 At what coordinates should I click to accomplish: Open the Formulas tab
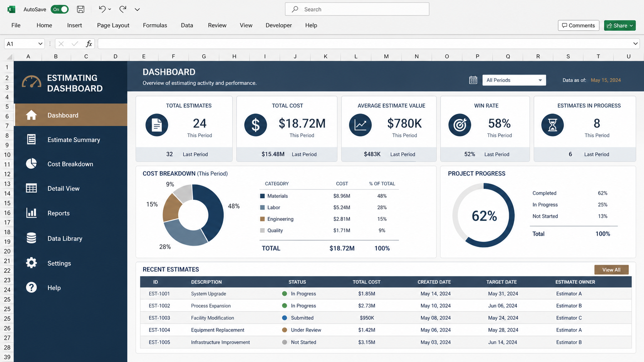pos(155,25)
